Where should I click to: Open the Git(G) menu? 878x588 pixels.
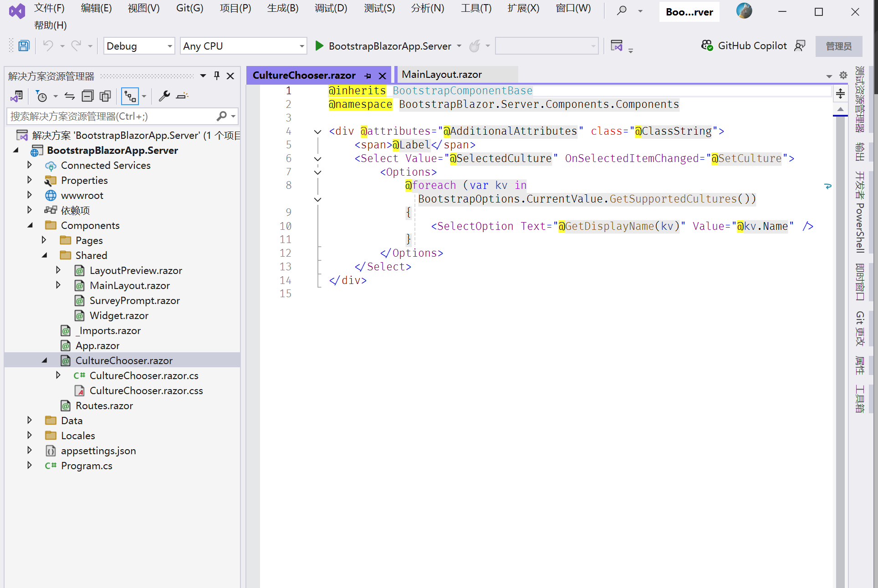click(189, 8)
